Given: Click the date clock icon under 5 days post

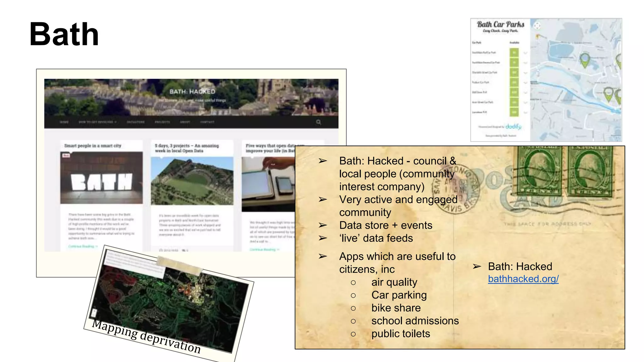Looking at the screenshot, I should pos(161,250).
